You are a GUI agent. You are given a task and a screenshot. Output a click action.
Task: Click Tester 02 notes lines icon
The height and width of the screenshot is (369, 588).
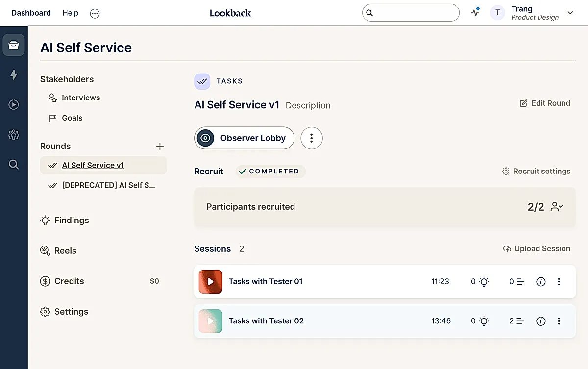click(x=520, y=321)
